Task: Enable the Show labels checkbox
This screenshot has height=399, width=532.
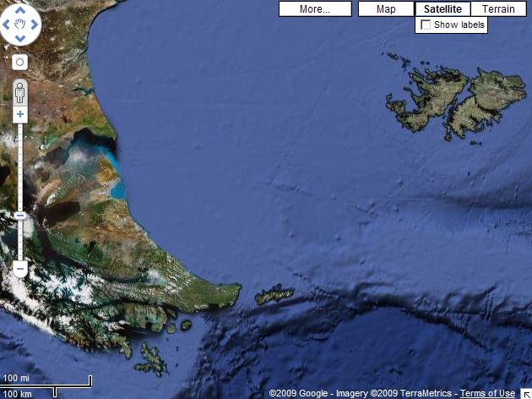Action: tap(426, 25)
